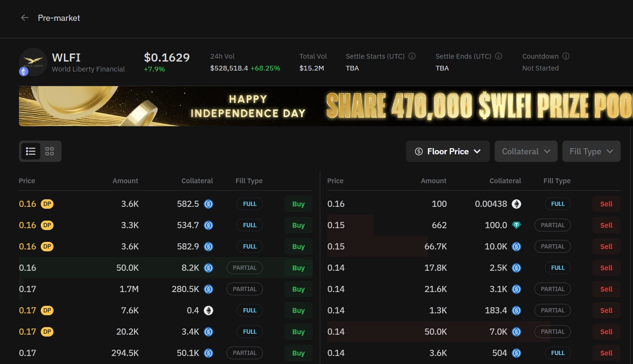
Task: Sell into the 66.7K amount order
Action: tap(606, 247)
